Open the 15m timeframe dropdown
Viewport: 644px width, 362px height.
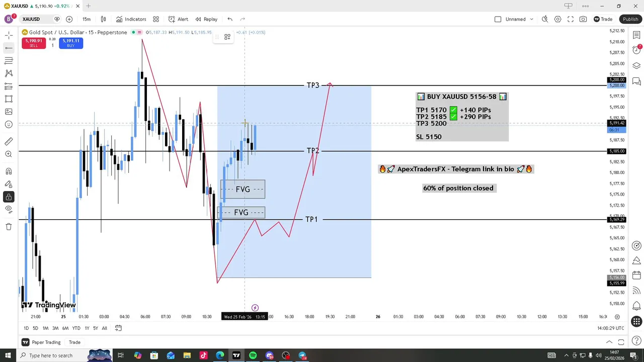click(x=87, y=19)
